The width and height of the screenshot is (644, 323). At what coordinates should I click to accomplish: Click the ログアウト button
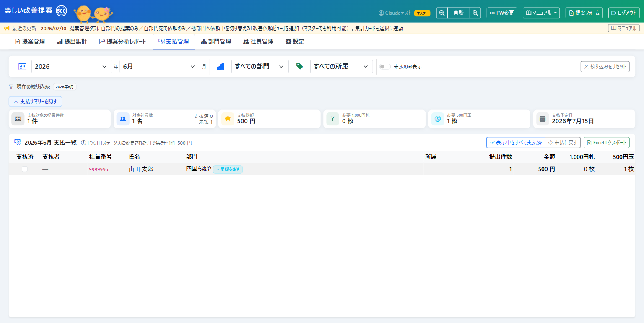pyautogui.click(x=624, y=13)
